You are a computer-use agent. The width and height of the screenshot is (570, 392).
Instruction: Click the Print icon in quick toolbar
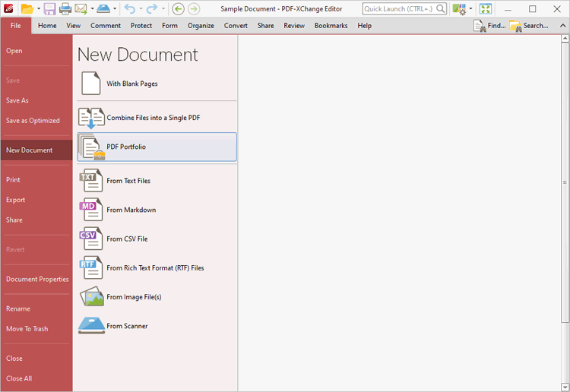point(65,8)
